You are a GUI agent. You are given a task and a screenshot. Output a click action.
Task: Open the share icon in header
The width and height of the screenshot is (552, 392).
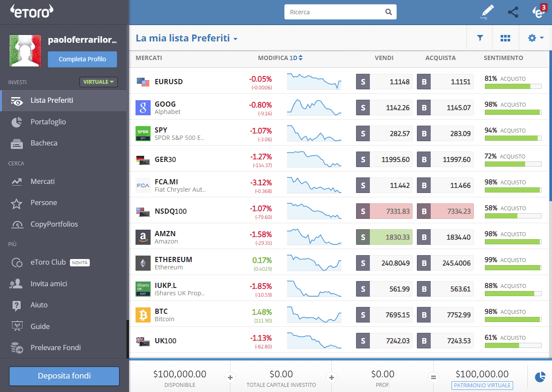[x=513, y=12]
